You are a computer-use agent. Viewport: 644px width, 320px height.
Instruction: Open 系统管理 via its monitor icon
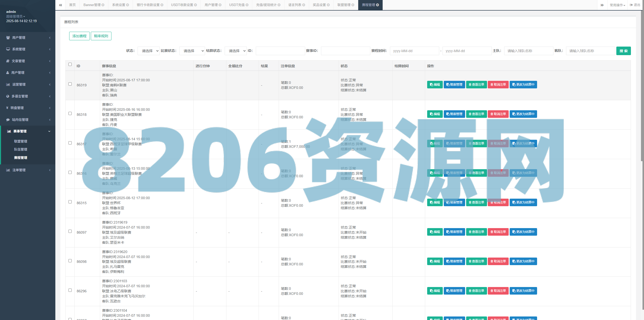[8, 49]
